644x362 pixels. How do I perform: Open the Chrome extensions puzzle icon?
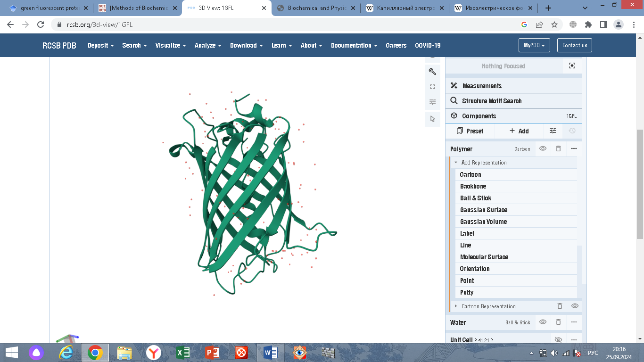click(588, 25)
